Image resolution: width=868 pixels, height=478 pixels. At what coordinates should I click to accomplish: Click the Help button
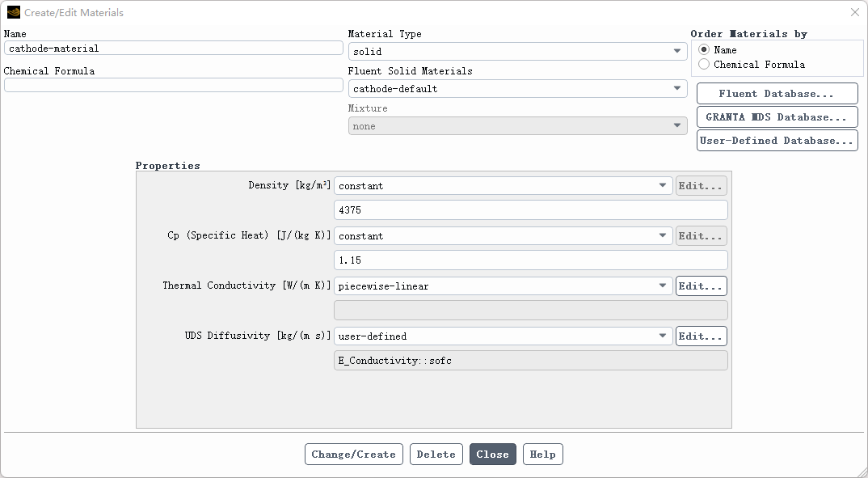542,455
